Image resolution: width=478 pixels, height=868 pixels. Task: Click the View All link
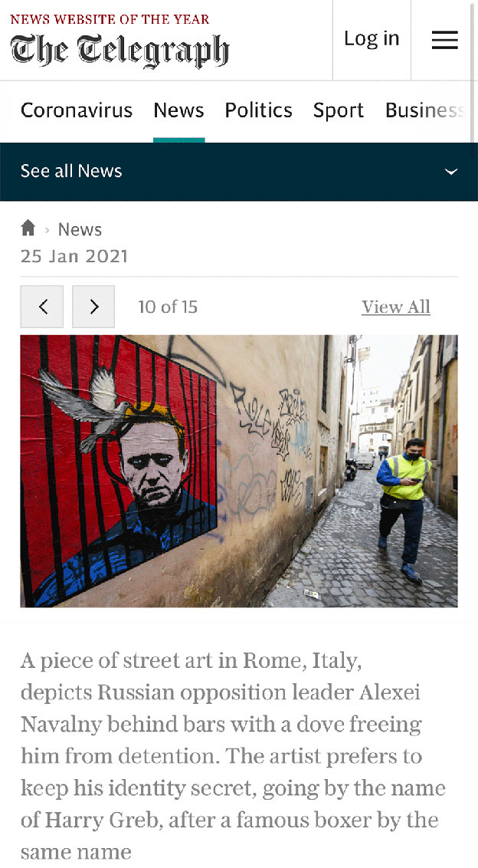click(x=396, y=307)
